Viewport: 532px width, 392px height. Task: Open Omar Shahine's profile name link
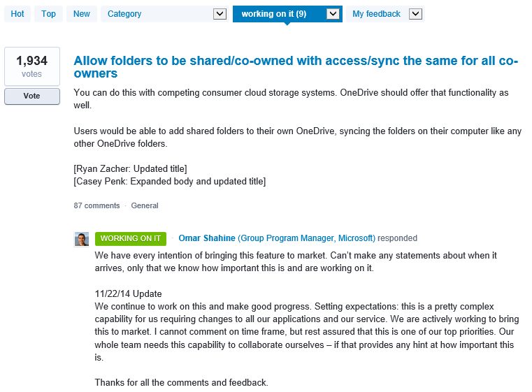pyautogui.click(x=207, y=238)
